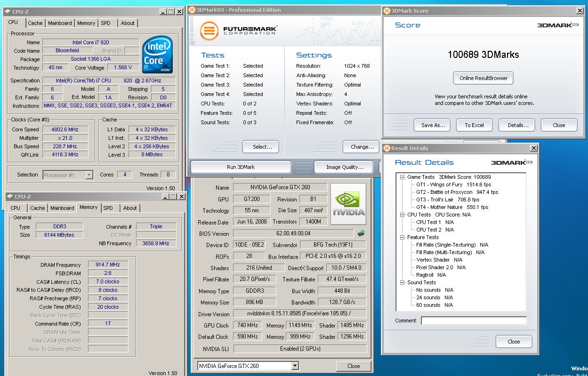Click the GPU-Z BIOS Version field
Viewport: 588px width, 376px height.
293,233
